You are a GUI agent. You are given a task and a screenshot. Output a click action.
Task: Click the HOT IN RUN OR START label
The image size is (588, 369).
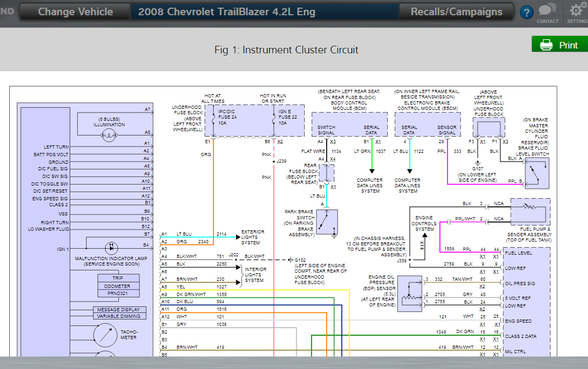pos(273,99)
